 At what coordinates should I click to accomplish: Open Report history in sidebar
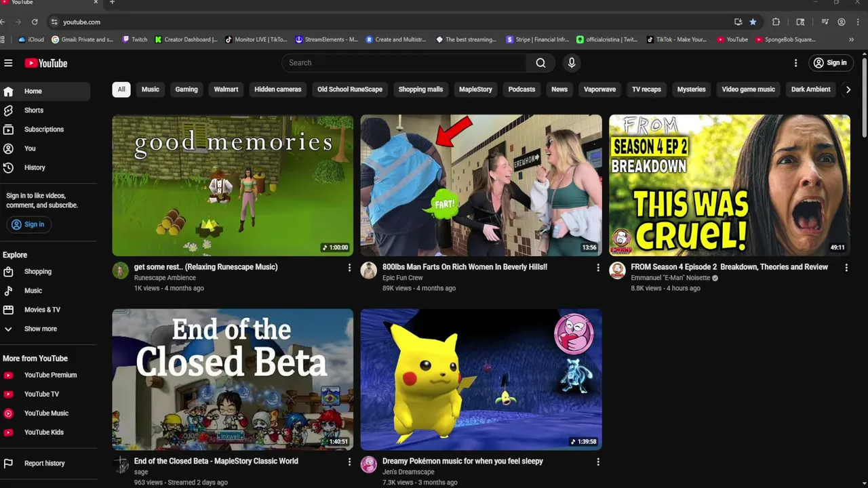45,464
